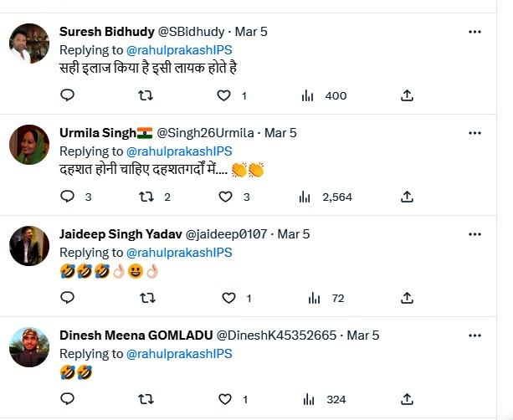Open Jaideep Singh Yadav's avatar
The height and width of the screenshot is (420, 513).
pos(29,246)
